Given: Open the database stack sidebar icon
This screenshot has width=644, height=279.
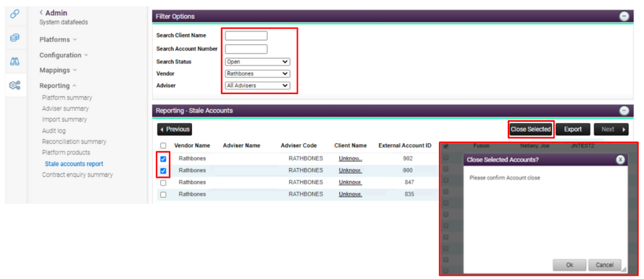Looking at the screenshot, I should tap(15, 38).
